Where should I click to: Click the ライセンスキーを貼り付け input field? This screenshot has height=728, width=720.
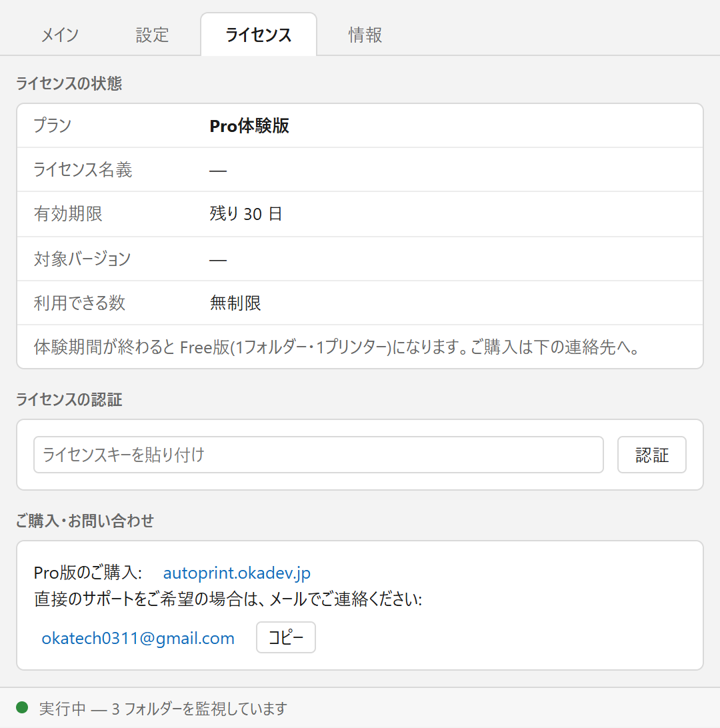tap(319, 455)
